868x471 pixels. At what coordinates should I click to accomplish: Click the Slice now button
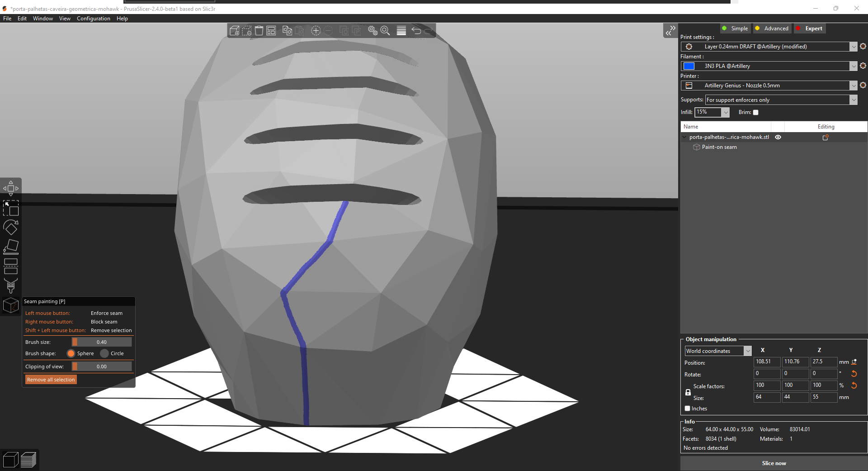tap(774, 463)
